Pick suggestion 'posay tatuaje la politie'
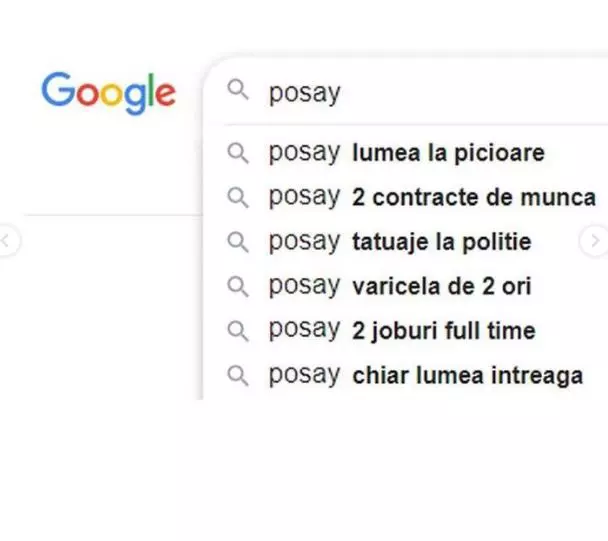This screenshot has width=608, height=541. point(400,242)
